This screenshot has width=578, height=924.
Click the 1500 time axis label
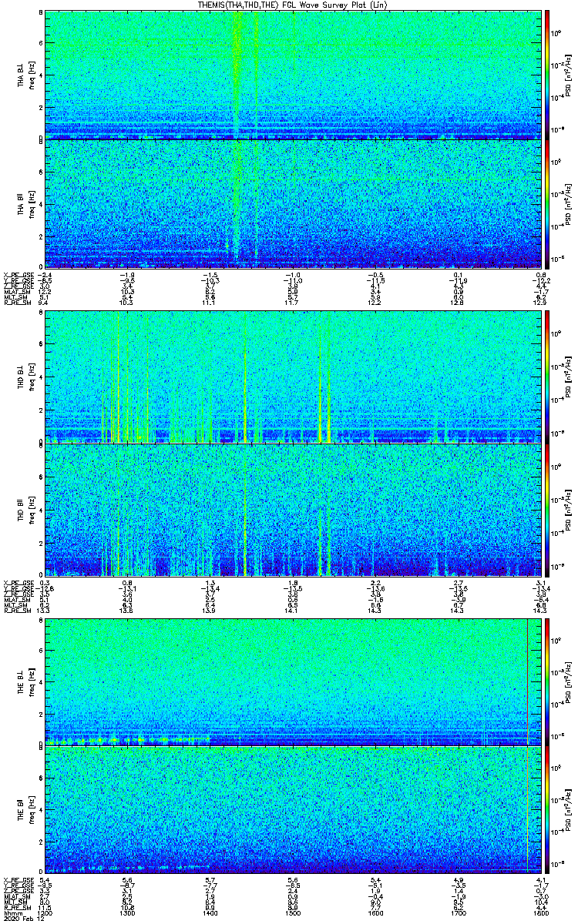coord(293,913)
